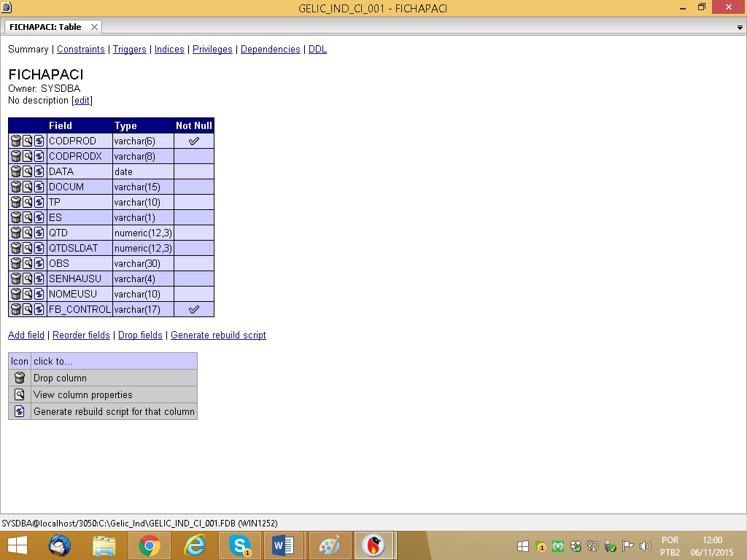
Task: Click the taskbar clock 12:00
Action: pos(712,540)
